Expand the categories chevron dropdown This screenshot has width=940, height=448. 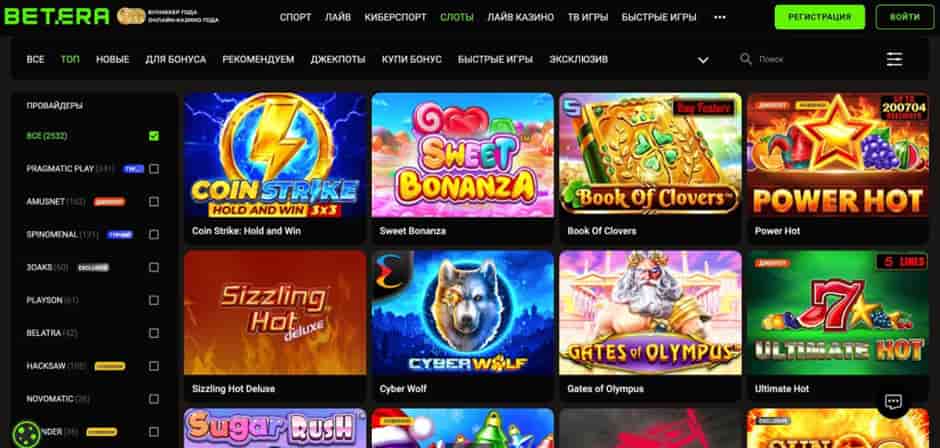pyautogui.click(x=703, y=60)
